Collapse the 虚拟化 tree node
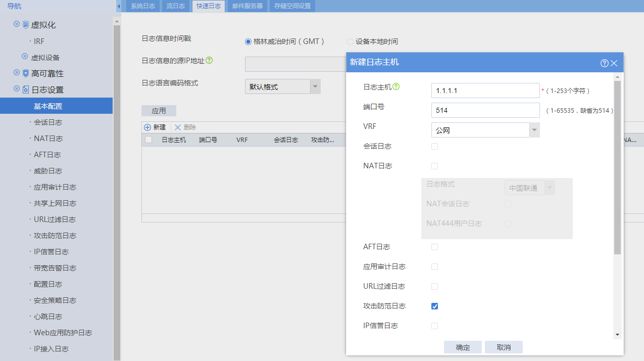This screenshot has height=361, width=644. (x=17, y=24)
